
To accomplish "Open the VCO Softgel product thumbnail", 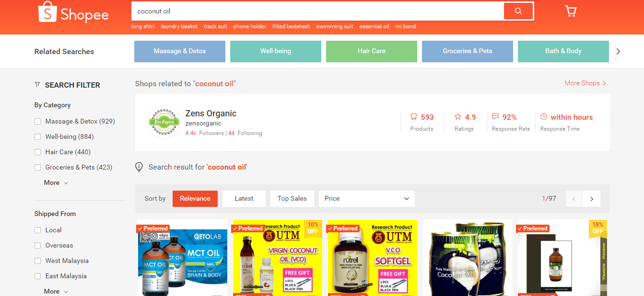I will coord(372,258).
